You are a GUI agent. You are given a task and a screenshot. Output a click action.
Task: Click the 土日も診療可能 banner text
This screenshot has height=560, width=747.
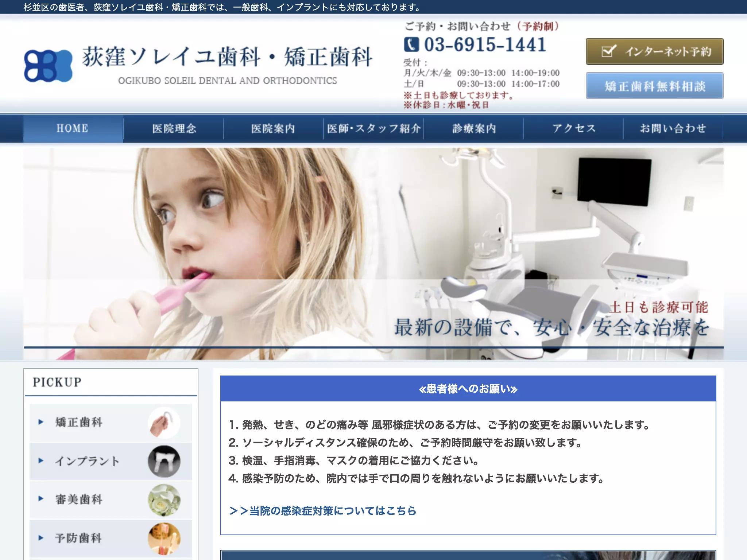pos(658,307)
